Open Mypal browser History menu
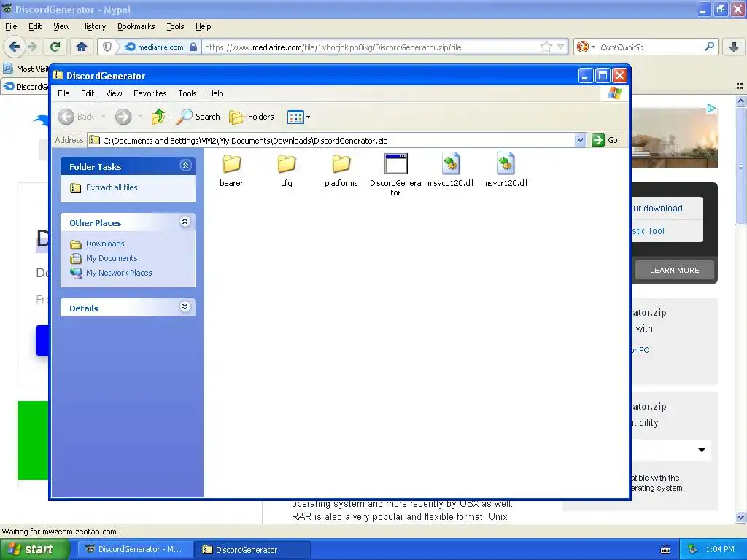The height and width of the screenshot is (560, 747). click(93, 26)
